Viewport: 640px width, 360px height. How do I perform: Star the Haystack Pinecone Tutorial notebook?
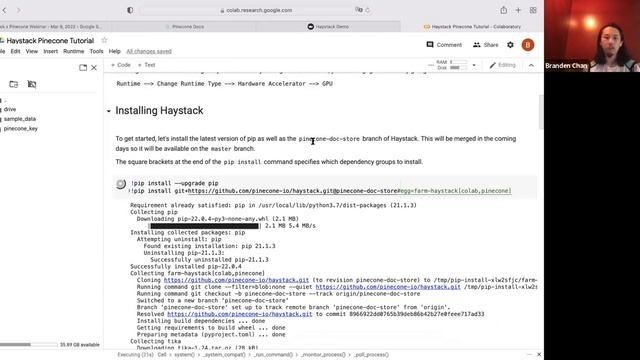pos(104,40)
